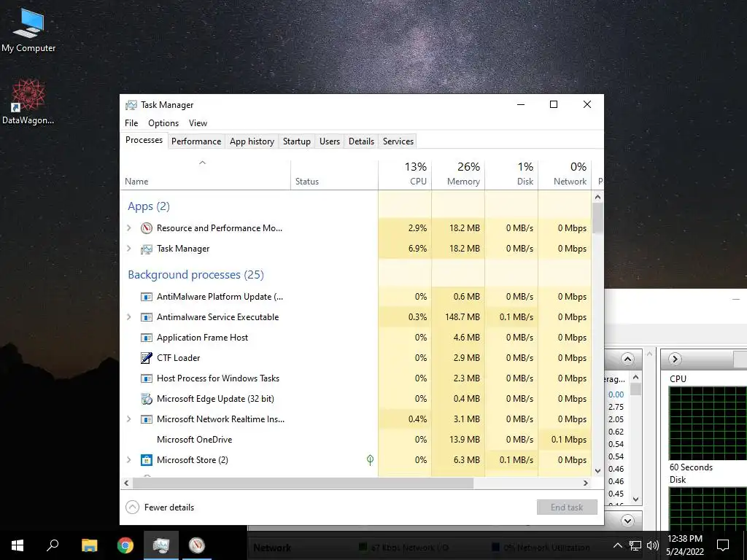Click the taskbar clock showing 12:38 PM
Screen dimensions: 747x560
click(684, 545)
